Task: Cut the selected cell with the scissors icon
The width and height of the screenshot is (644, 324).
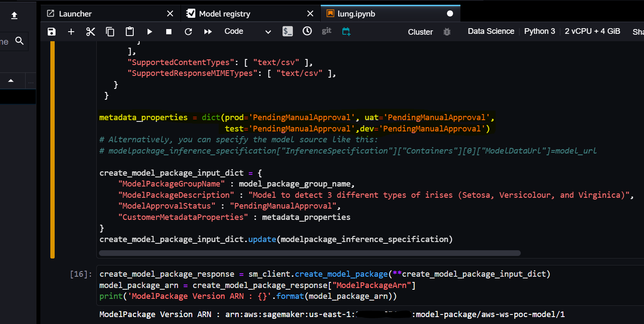Action: [90, 31]
